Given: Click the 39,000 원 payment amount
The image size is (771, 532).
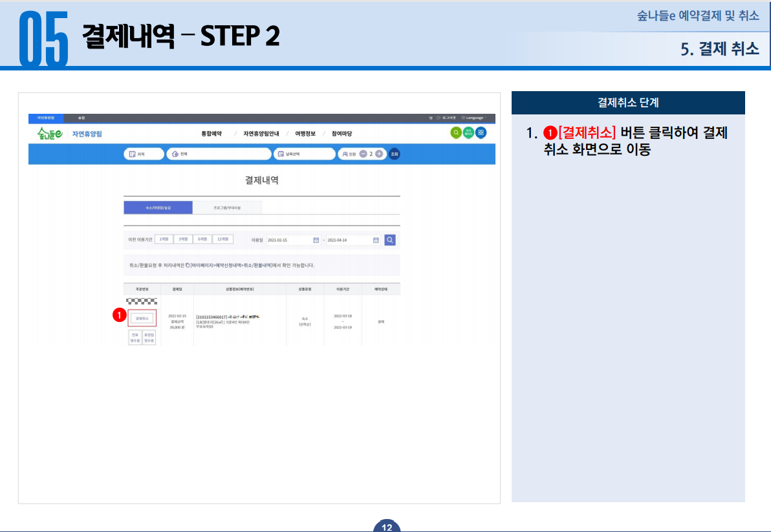Looking at the screenshot, I should tap(177, 327).
